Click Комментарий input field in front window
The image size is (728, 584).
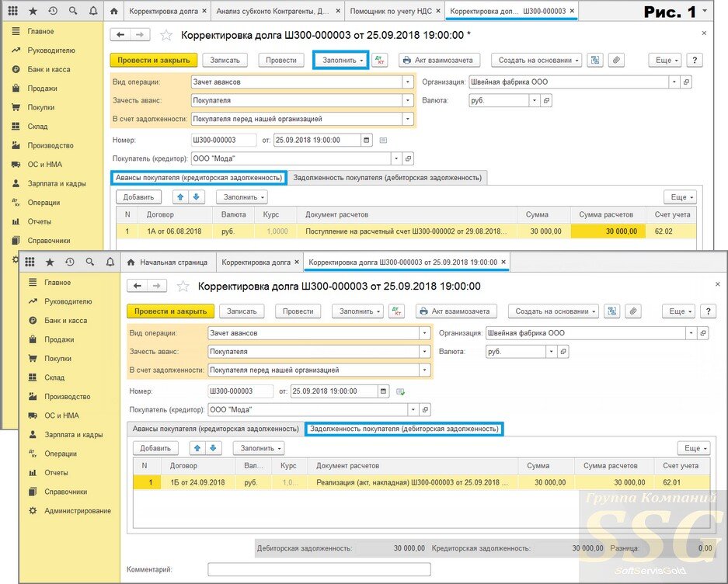[319, 569]
